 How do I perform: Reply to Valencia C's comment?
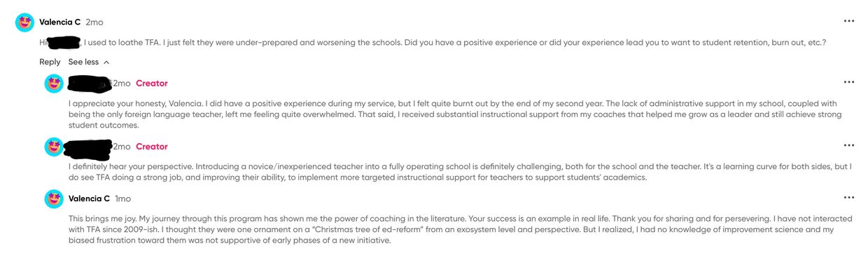point(50,62)
